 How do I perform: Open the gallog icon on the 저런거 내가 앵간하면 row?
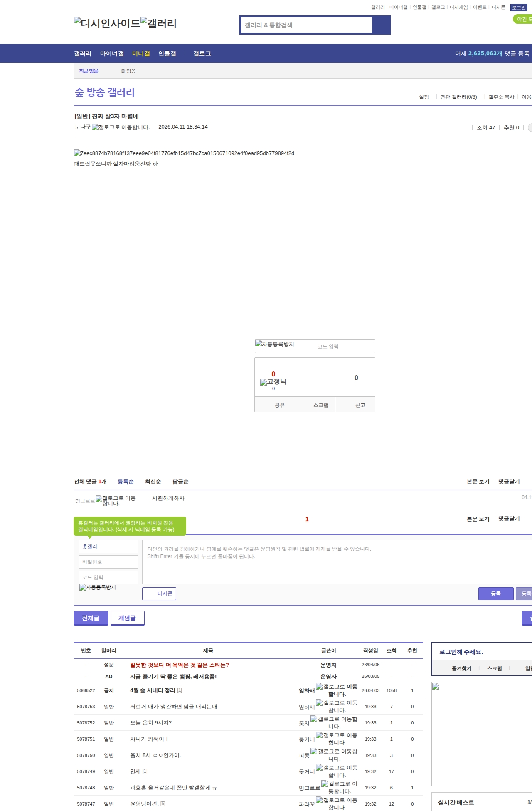click(337, 706)
